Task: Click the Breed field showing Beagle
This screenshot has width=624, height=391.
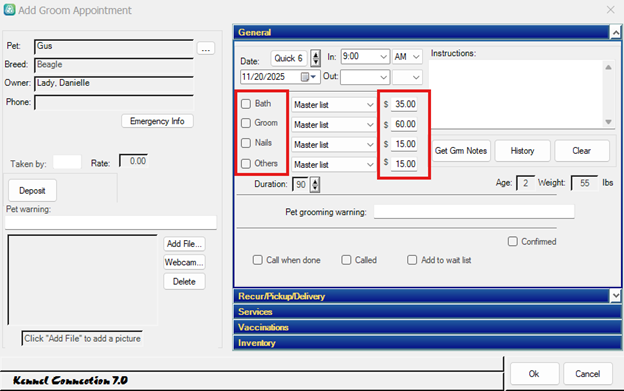Action: point(114,65)
